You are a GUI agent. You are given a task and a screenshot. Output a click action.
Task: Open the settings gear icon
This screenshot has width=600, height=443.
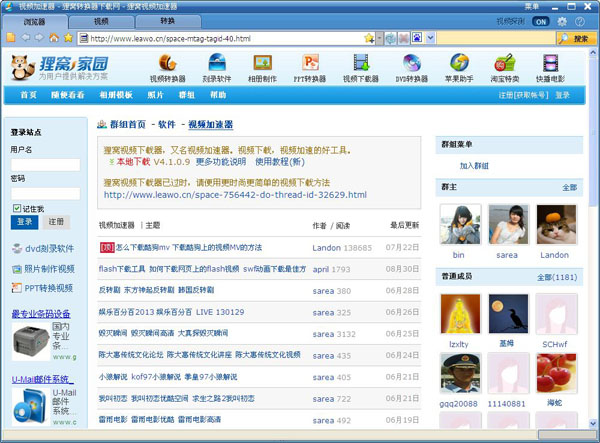(561, 22)
